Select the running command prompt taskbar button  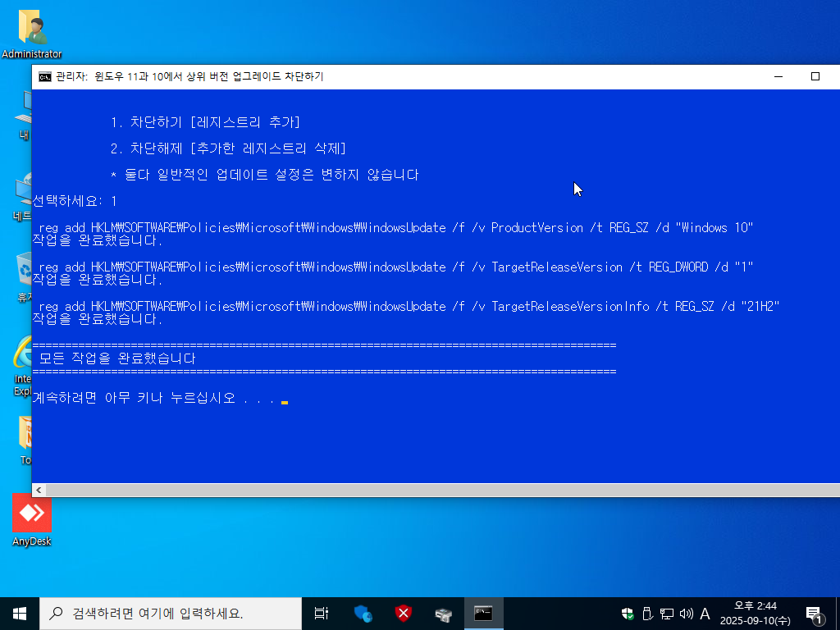pos(483,614)
